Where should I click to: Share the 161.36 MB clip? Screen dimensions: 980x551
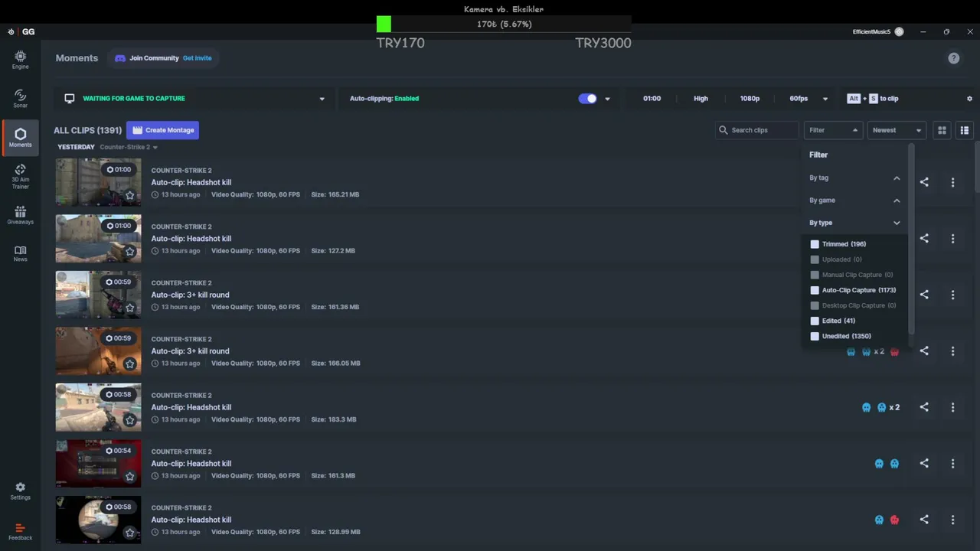tap(924, 295)
